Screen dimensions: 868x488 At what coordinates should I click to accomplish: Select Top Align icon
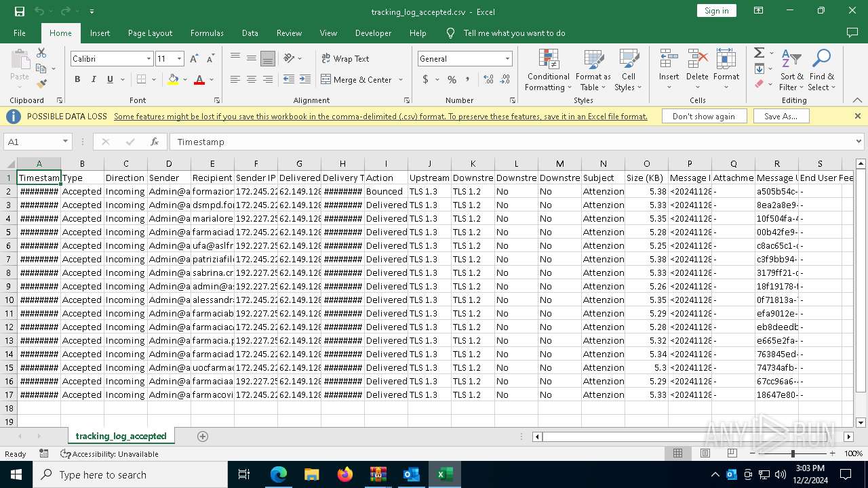235,58
